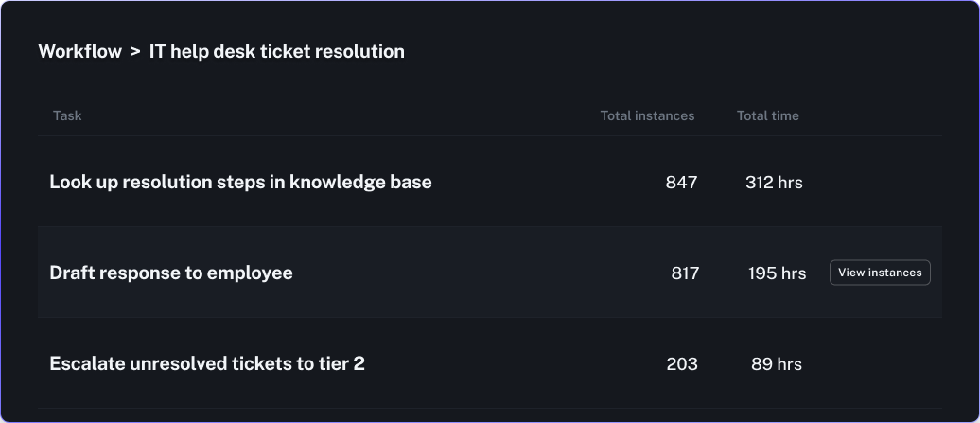Open the Look up resolution steps task row
980x423 pixels.
[x=240, y=182]
